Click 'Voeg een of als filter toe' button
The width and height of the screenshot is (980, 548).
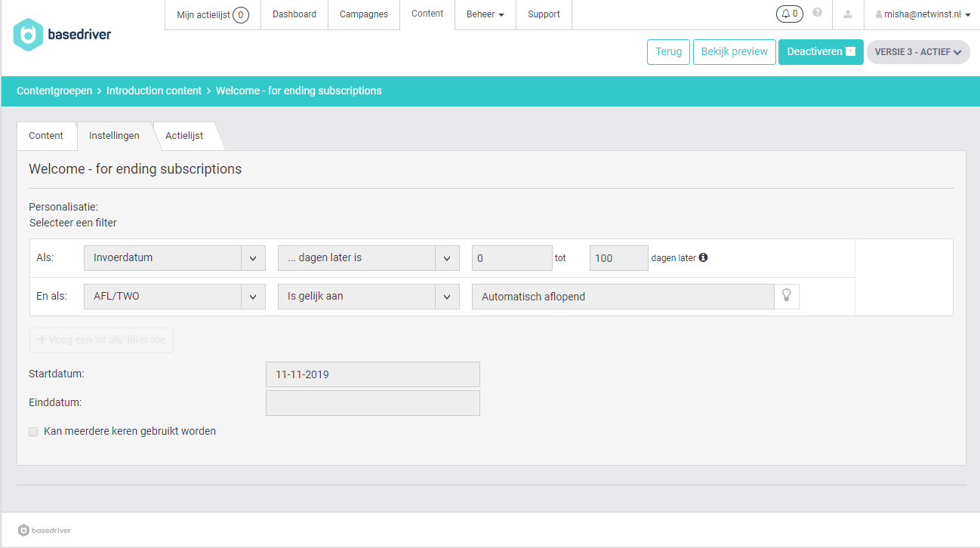101,340
